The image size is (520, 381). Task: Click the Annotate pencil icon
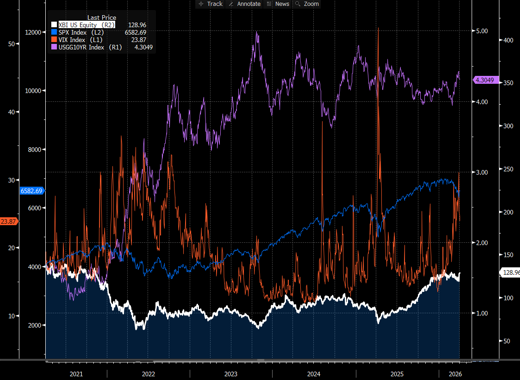click(231, 4)
